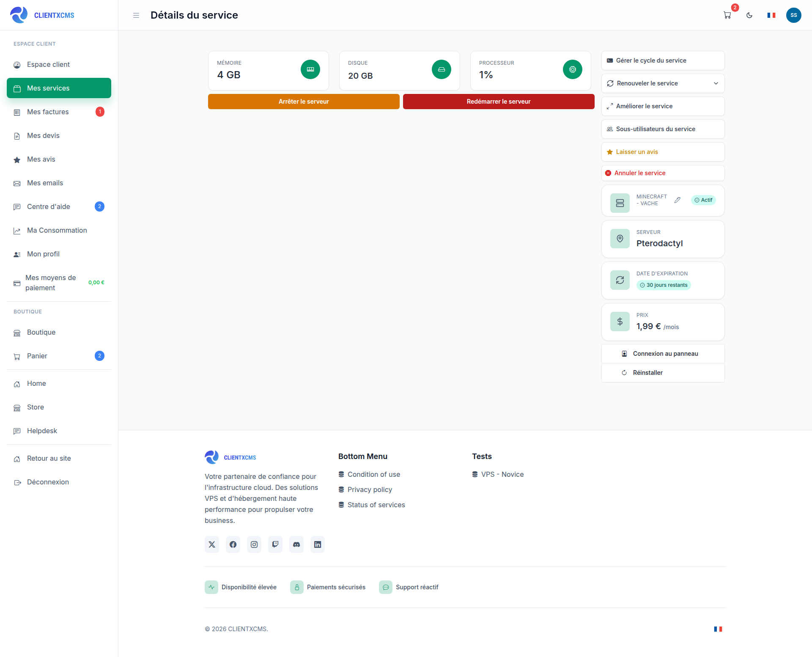Click the ClientXCMS logo in sidebar
The width and height of the screenshot is (812, 657).
click(42, 15)
